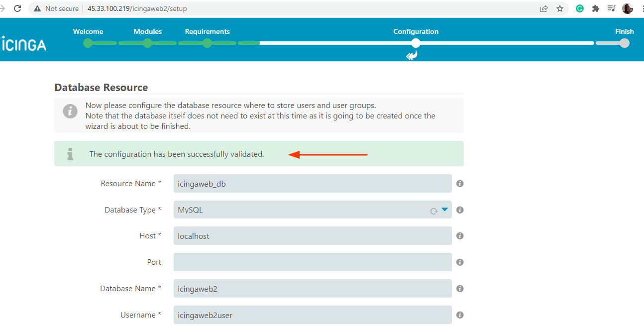Click the back arrows icon under Configuration
Viewport: 644px width, 326px height.
412,56
